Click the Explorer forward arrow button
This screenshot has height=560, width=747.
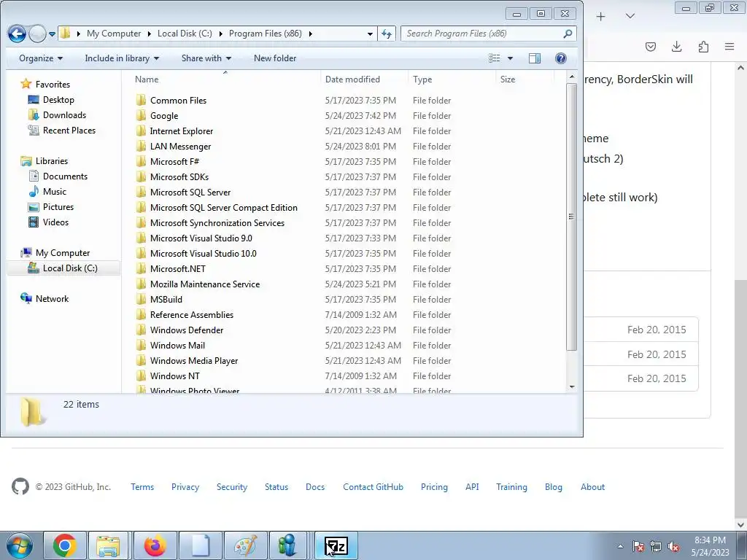coord(37,34)
